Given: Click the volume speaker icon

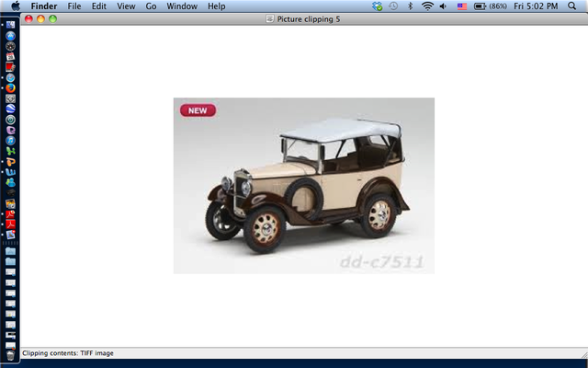Looking at the screenshot, I should coord(443,6).
